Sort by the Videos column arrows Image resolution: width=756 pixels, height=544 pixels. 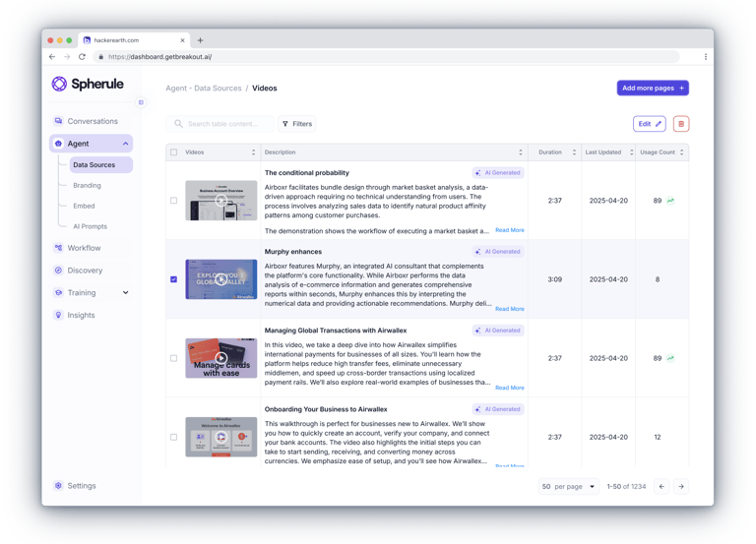[x=254, y=152]
